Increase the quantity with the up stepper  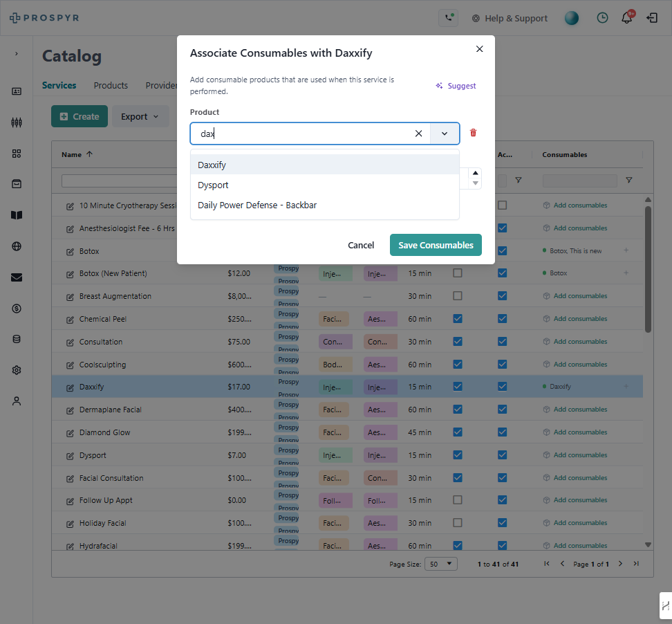(x=475, y=173)
